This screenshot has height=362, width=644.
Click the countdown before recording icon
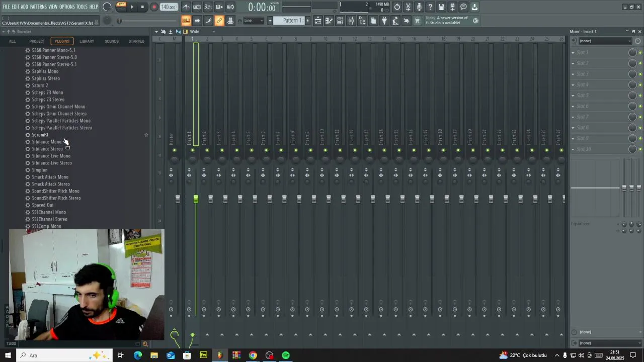208,7
